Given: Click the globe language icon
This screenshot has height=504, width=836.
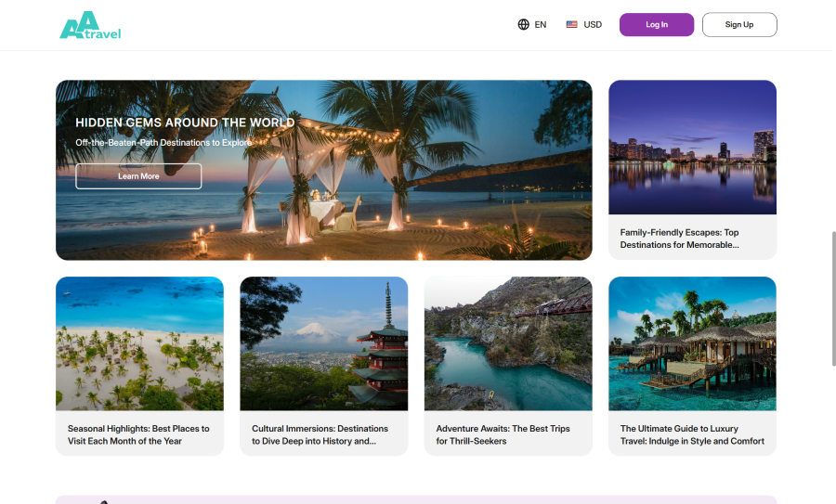Looking at the screenshot, I should point(524,24).
